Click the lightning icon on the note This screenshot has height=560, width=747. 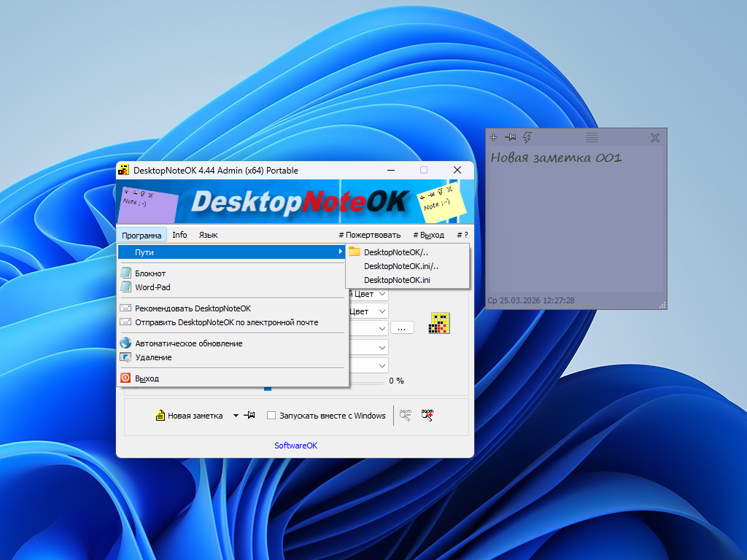(527, 138)
